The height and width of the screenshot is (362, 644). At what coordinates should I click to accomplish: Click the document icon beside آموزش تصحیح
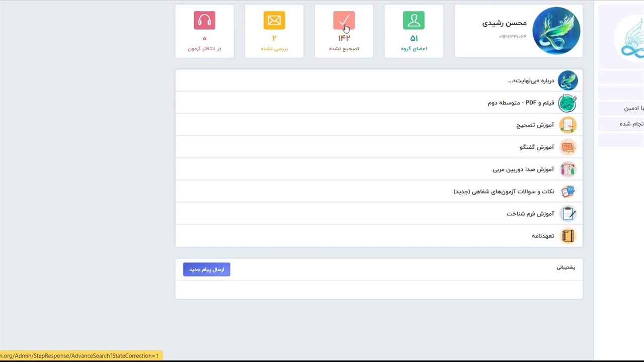click(x=568, y=125)
